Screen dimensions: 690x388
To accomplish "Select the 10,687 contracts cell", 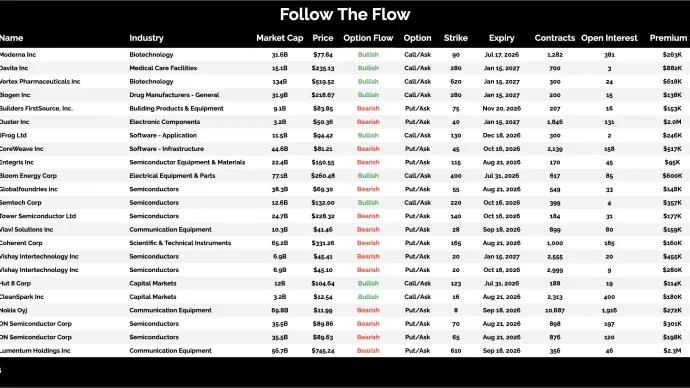I will [554, 310].
